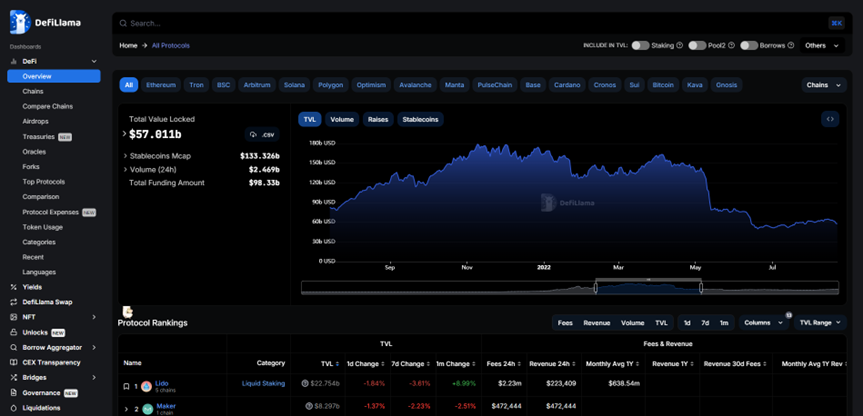Expand the Stablecoins Mcap row
The height and width of the screenshot is (416, 863).
[x=125, y=156]
